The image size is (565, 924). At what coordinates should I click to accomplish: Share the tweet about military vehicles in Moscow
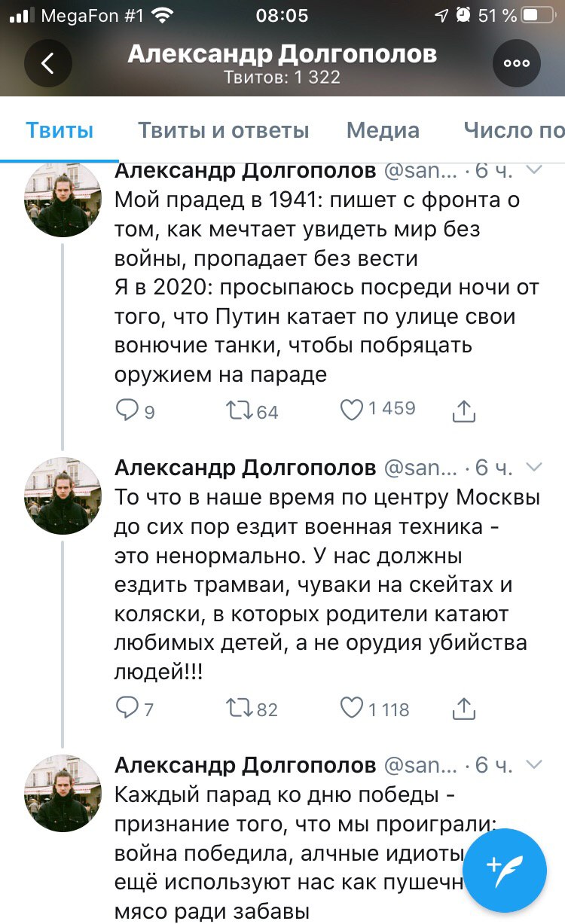click(x=464, y=709)
